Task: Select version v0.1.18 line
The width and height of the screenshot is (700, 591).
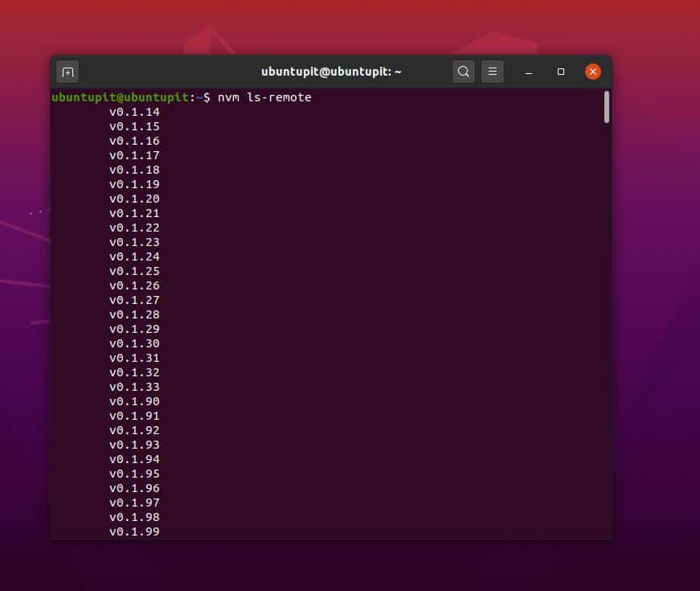Action: (134, 170)
